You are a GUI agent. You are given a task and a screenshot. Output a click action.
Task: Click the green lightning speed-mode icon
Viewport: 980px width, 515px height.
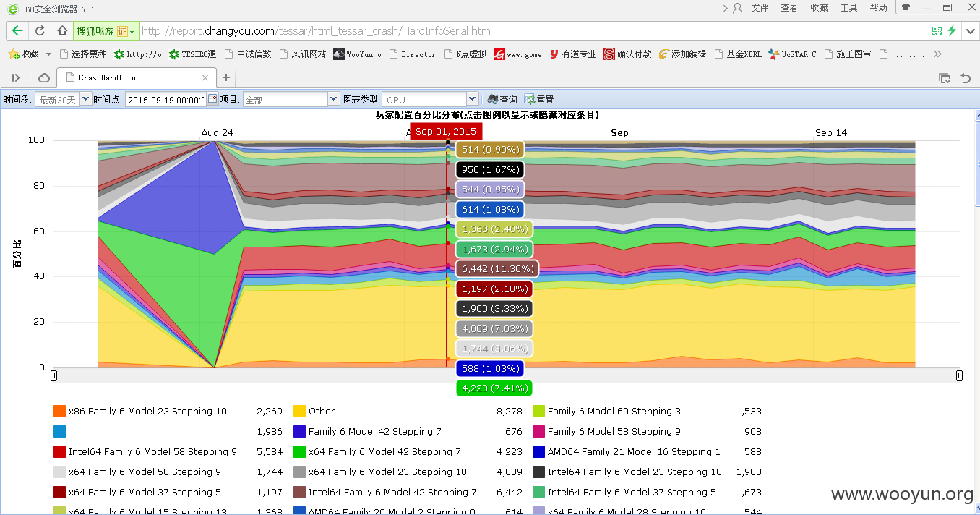952,31
